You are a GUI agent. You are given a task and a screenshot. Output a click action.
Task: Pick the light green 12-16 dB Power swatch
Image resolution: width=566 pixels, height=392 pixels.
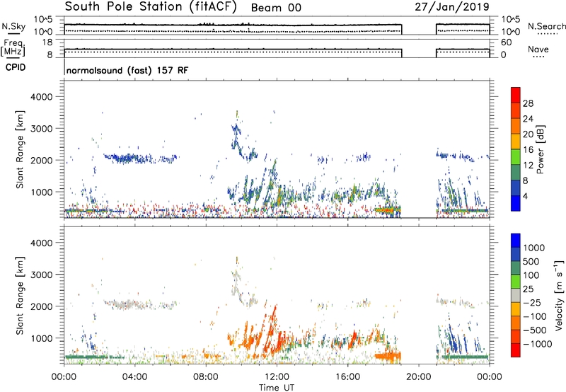click(516, 157)
